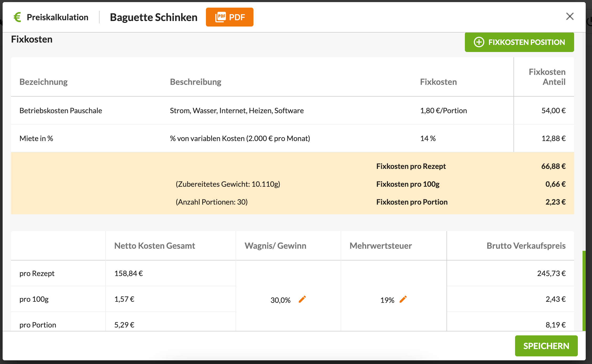Add a new Fixkosten Position

pyautogui.click(x=519, y=42)
